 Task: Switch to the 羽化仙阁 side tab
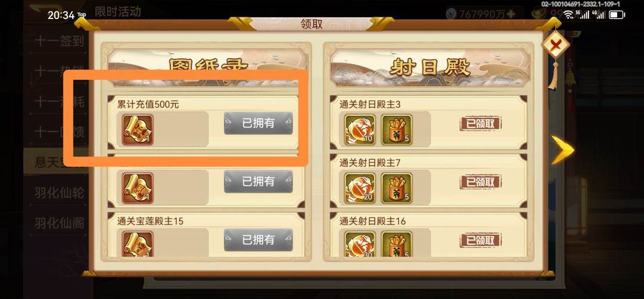60,223
